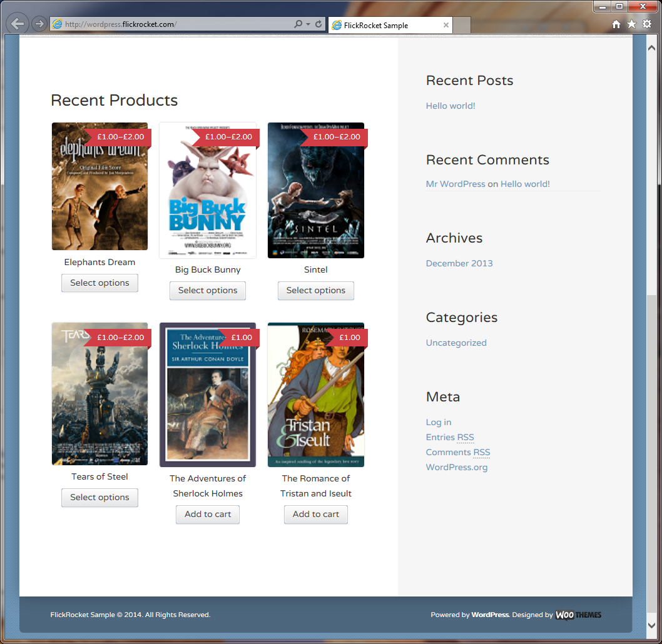Click the Sintel product title
The height and width of the screenshot is (644, 662).
point(316,270)
